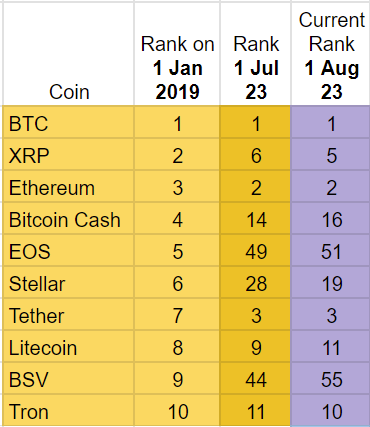Select EOS current rank value 51
Image resolution: width=370 pixels, height=427 pixels.
pyautogui.click(x=331, y=250)
